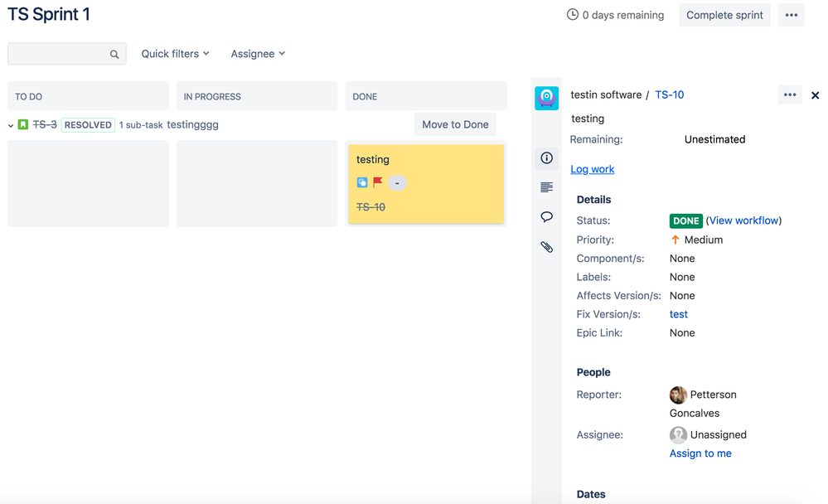
Task: Open attachments via the paperclip icon
Action: coord(546,245)
